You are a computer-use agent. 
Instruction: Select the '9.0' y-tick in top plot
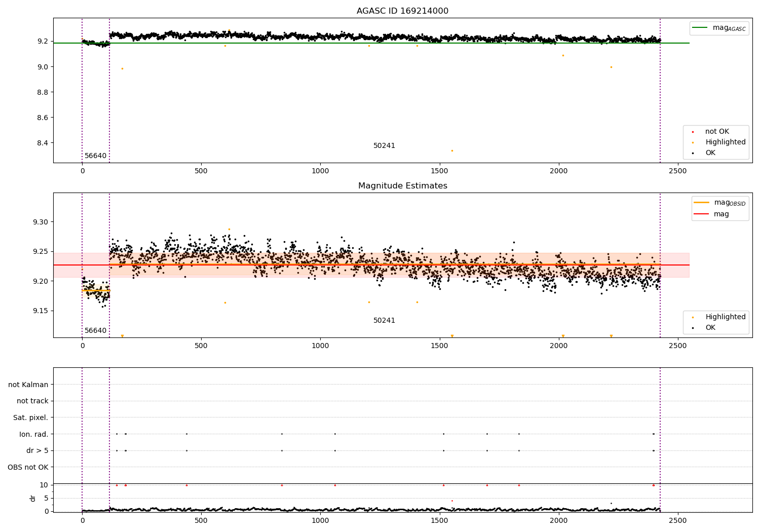(43, 67)
